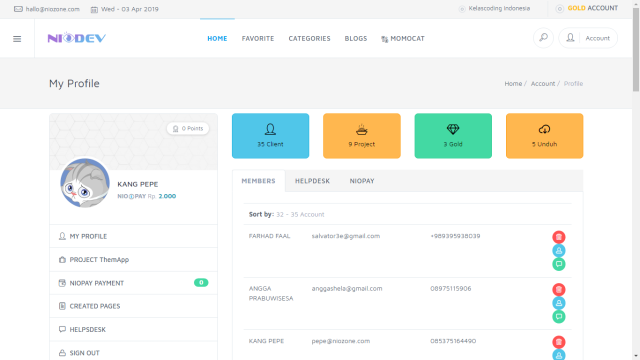Click the Account breadcrumb link
The width and height of the screenshot is (640, 360).
click(543, 83)
